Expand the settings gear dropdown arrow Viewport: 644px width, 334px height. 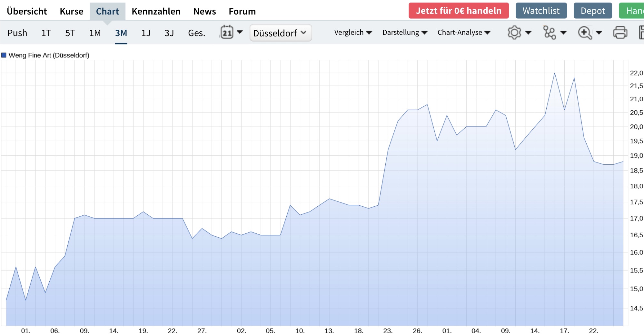pos(528,33)
